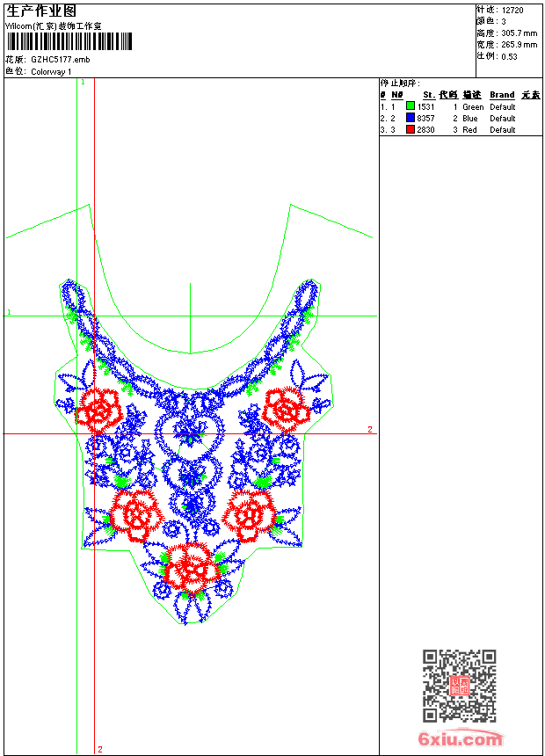Click the 描述 description column header
Viewport: 545px width, 756px height.
[472, 95]
